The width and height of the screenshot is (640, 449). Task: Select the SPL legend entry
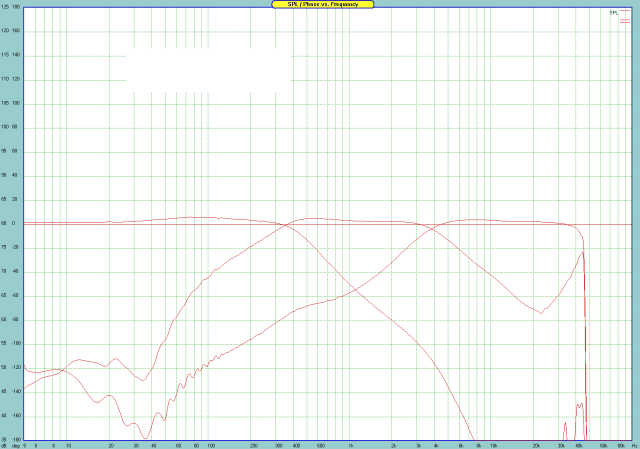click(x=619, y=13)
